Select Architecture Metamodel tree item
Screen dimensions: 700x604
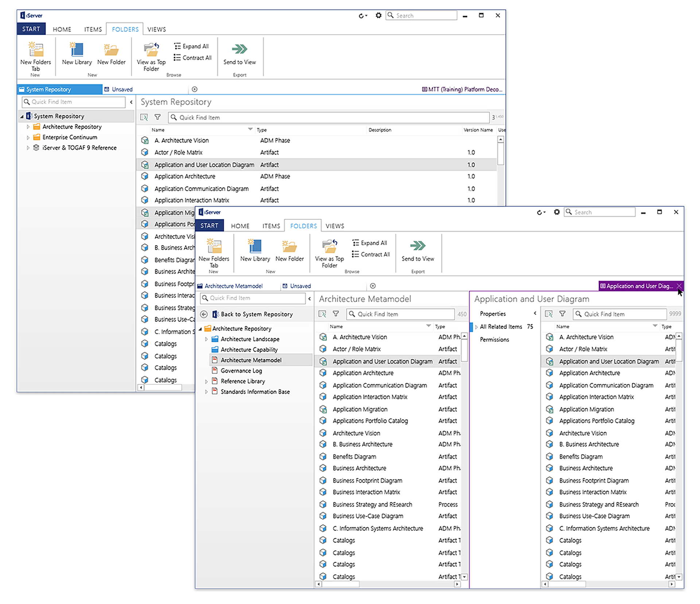click(x=251, y=360)
